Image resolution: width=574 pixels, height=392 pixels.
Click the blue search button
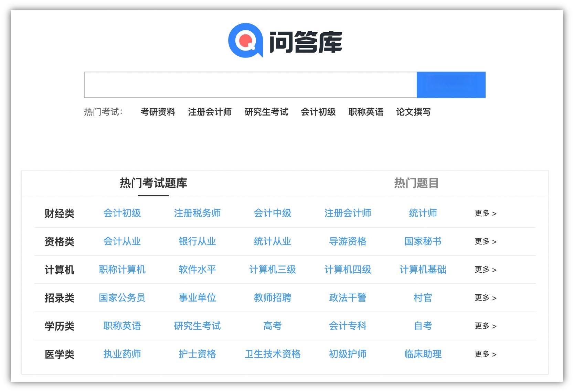coord(451,85)
